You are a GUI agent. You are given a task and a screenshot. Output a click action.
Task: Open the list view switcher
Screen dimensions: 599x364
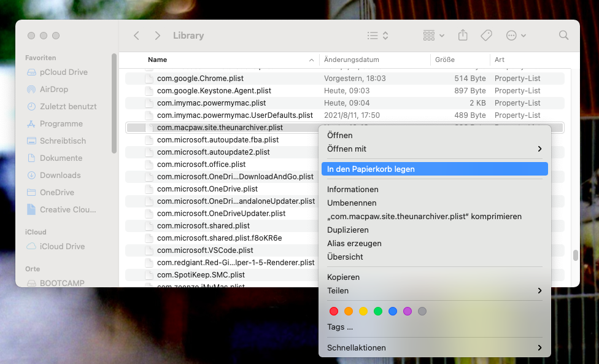(x=378, y=36)
